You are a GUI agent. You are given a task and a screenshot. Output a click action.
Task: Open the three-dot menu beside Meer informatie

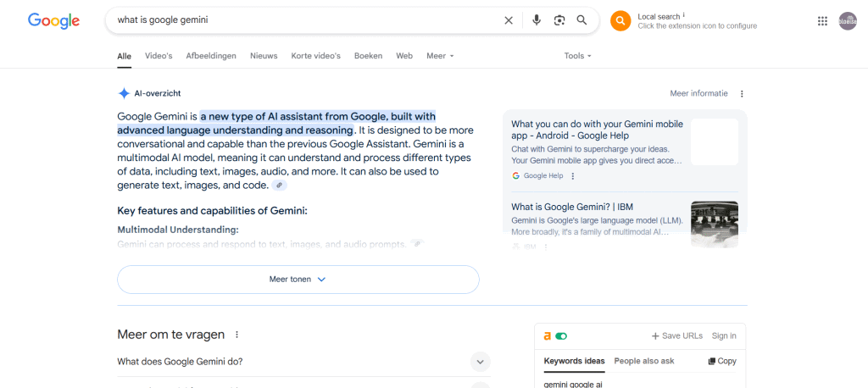[743, 94]
